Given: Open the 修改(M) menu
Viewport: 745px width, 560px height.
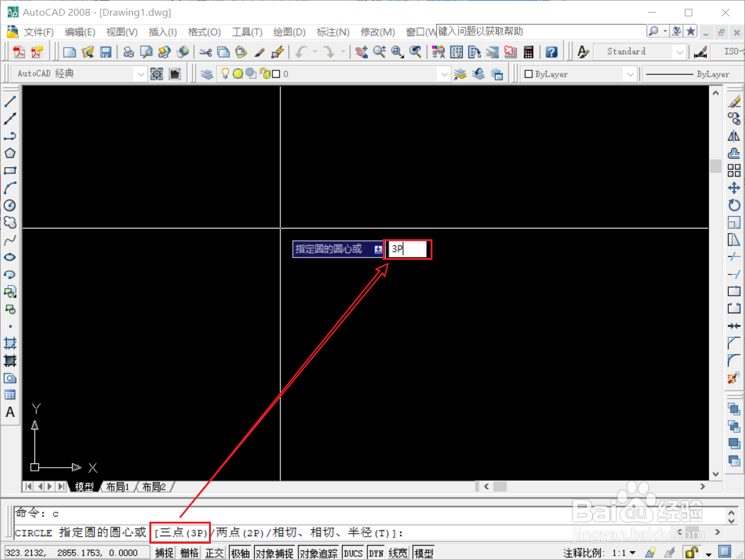Looking at the screenshot, I should [x=378, y=32].
